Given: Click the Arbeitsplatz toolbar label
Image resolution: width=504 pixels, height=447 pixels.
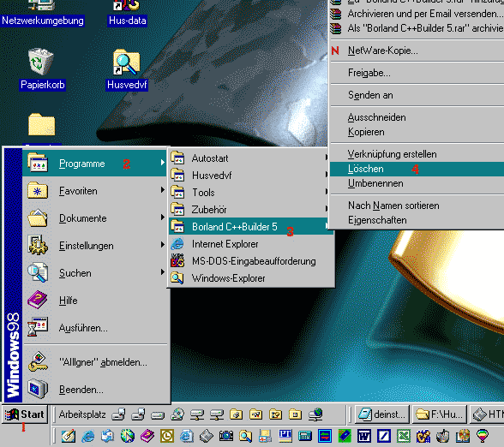Looking at the screenshot, I should [x=82, y=414].
